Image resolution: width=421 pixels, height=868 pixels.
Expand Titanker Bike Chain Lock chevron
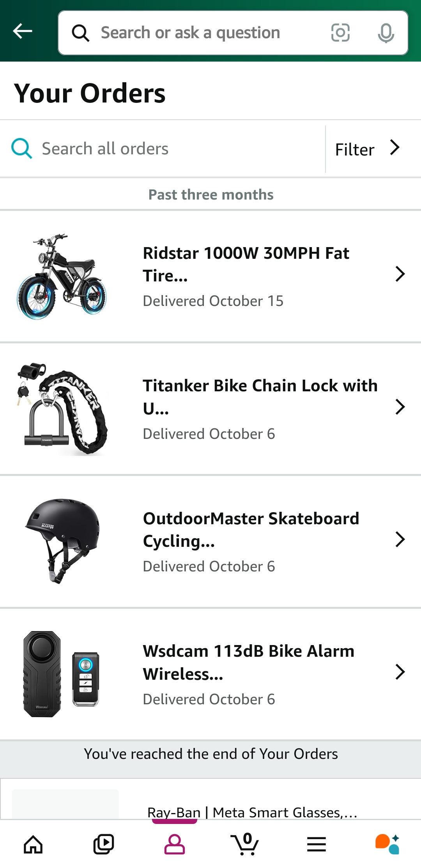(x=400, y=407)
